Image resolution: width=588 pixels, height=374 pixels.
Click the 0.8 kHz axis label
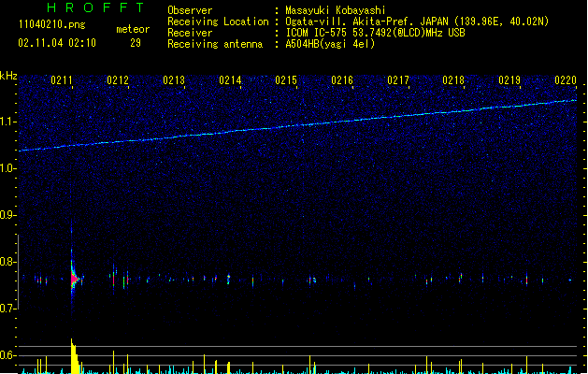[7, 262]
